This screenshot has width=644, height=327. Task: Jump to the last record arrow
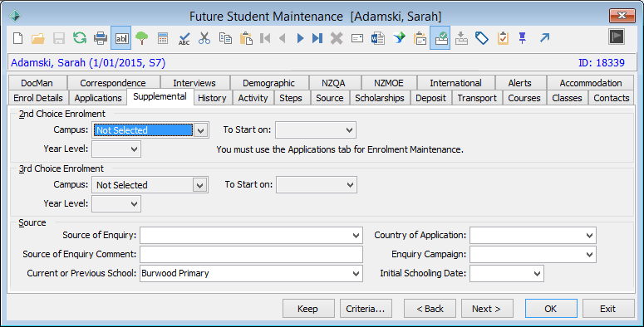[317, 38]
